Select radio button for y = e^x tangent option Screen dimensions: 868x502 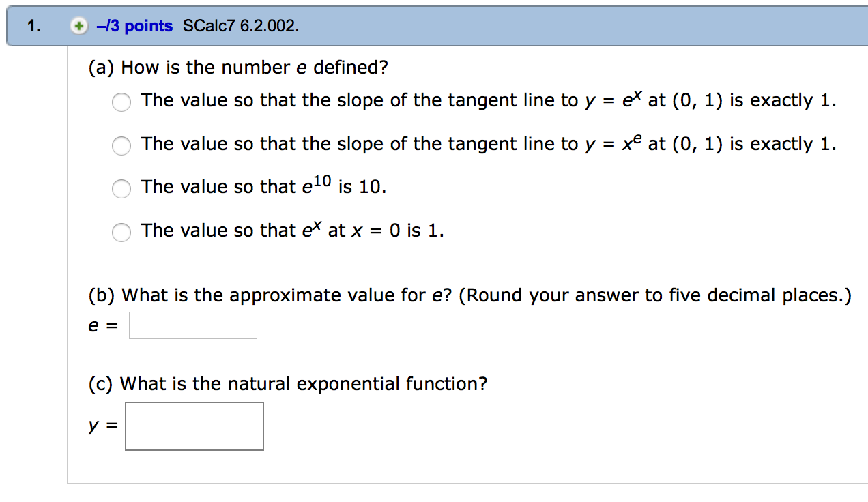[x=121, y=102]
